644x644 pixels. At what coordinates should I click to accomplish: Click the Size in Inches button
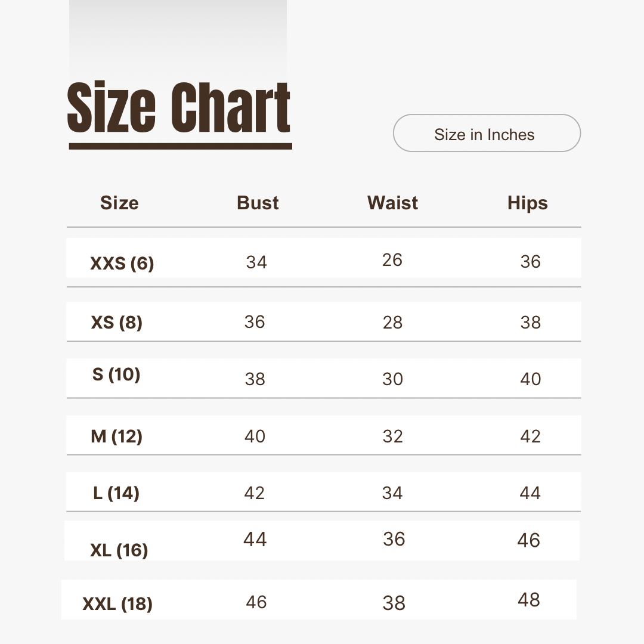487,133
